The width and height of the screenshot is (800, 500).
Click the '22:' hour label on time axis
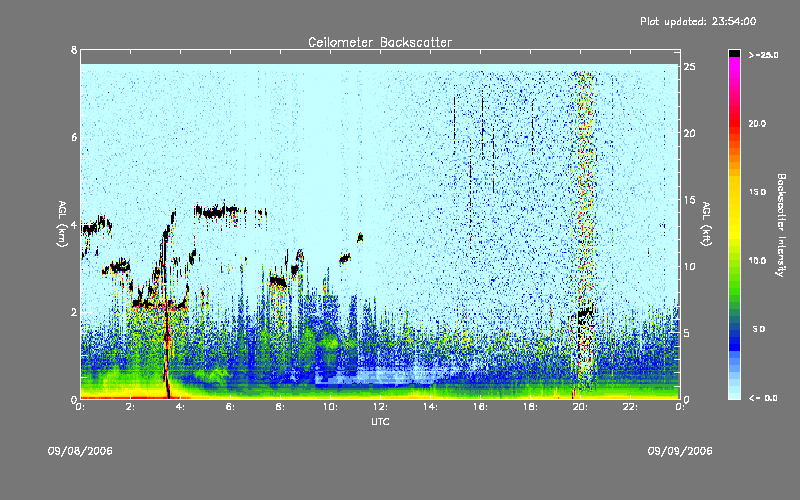coord(630,407)
